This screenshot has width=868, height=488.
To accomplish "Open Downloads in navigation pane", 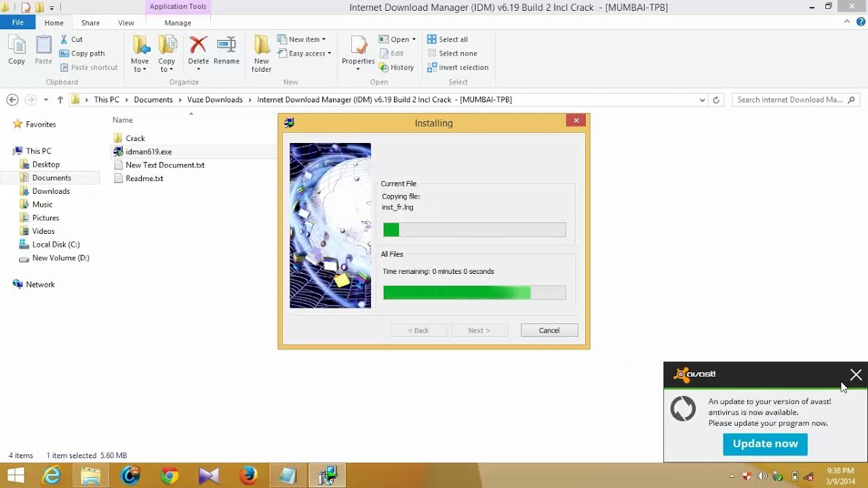I will [x=51, y=191].
